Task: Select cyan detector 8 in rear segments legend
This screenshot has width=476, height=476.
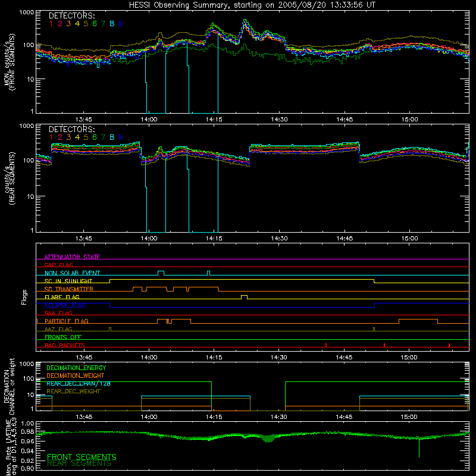Action: [112, 137]
